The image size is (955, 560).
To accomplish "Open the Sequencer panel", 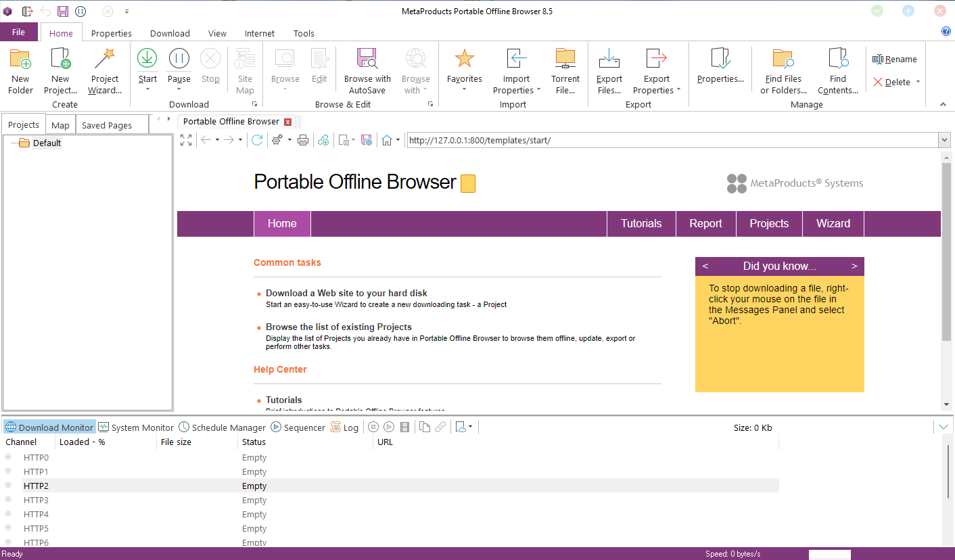I will coord(298,427).
